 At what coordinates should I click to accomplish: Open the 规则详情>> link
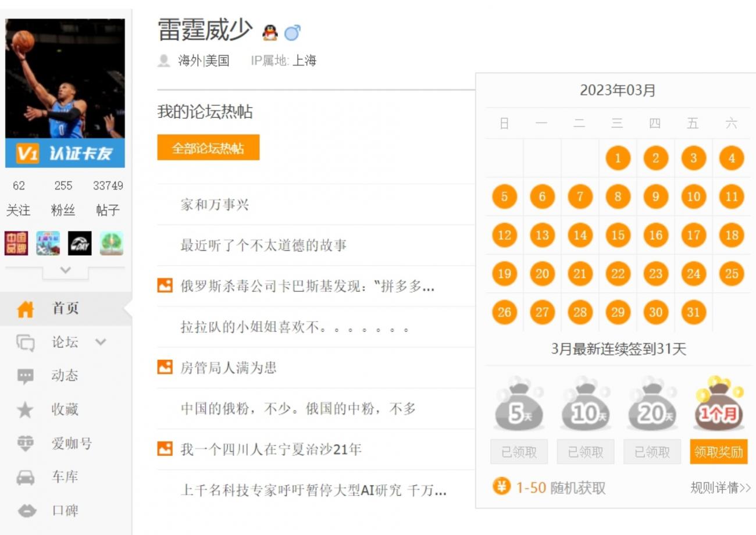(x=721, y=487)
